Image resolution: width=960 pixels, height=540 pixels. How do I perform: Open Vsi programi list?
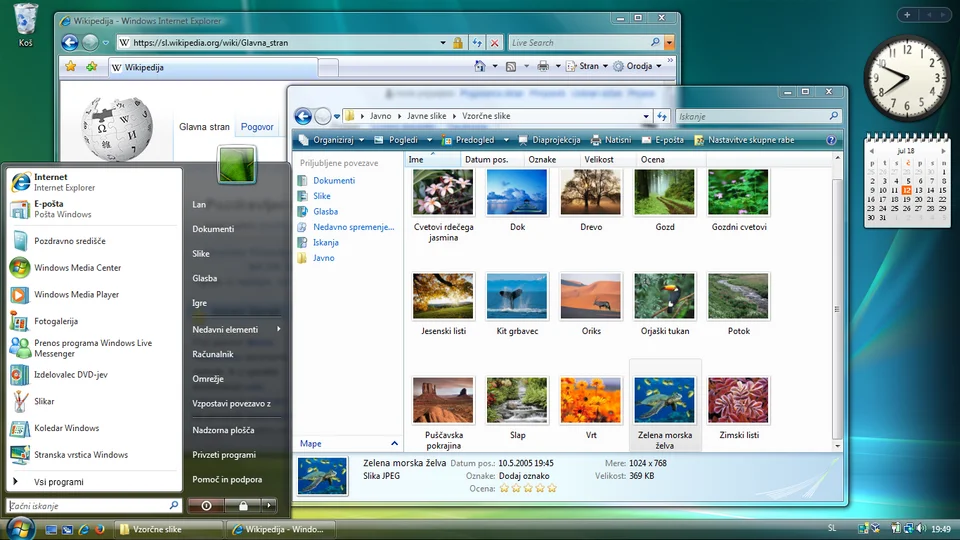click(x=94, y=482)
